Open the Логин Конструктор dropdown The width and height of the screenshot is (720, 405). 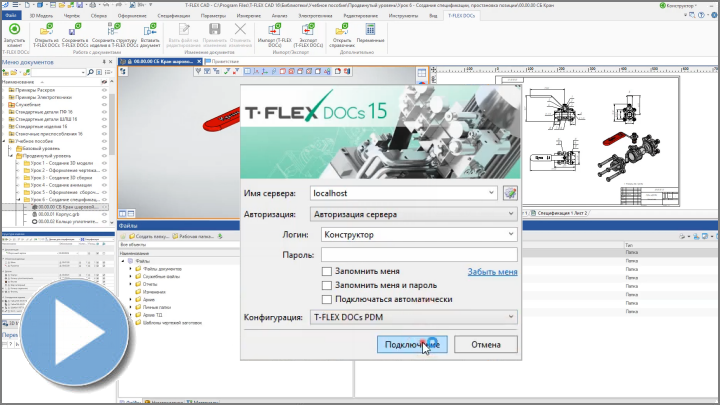click(x=511, y=234)
